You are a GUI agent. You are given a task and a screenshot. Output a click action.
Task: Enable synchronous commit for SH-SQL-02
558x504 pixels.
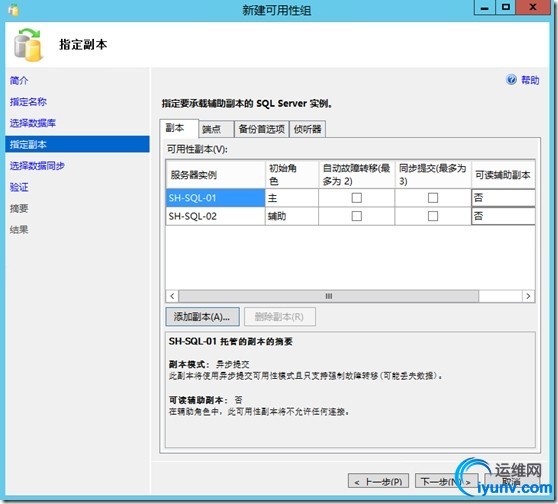tap(433, 216)
